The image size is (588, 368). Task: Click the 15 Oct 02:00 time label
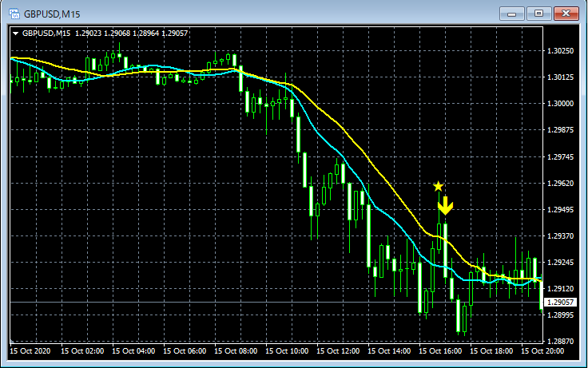(82, 351)
